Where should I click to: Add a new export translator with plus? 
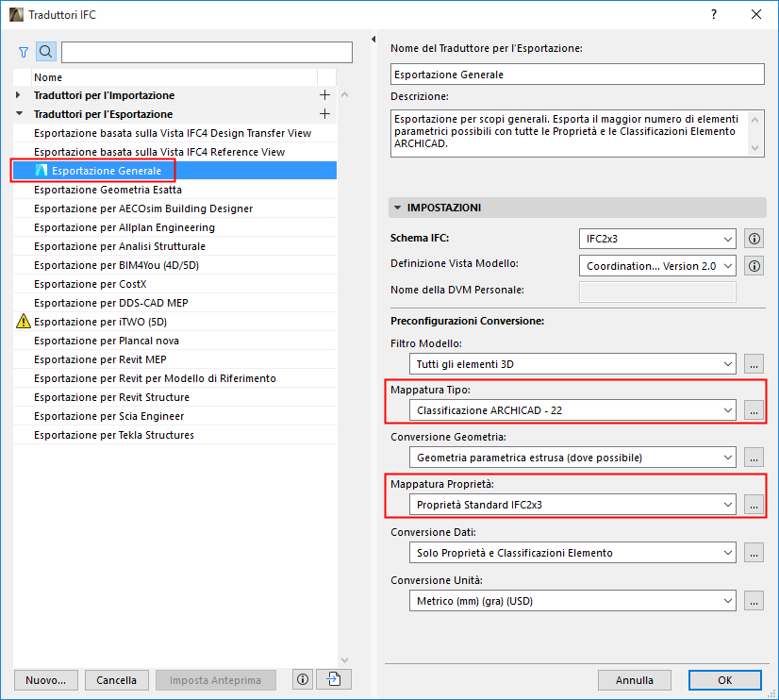click(325, 114)
